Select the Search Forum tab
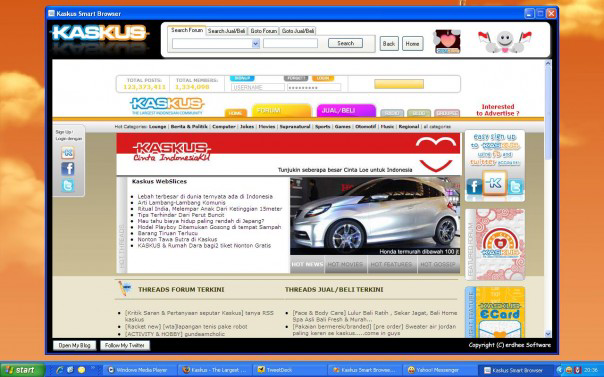 (187, 30)
